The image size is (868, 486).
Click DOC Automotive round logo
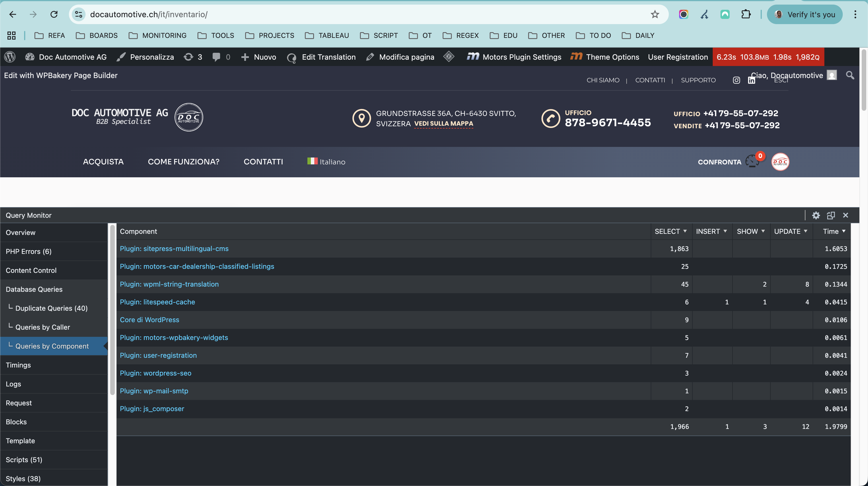pos(189,117)
